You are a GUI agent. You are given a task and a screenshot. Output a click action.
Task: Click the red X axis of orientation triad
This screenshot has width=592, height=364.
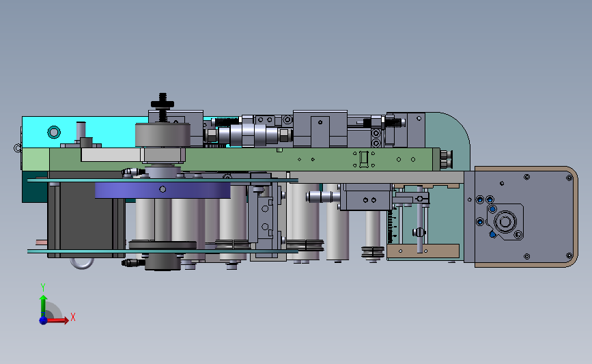click(x=57, y=320)
